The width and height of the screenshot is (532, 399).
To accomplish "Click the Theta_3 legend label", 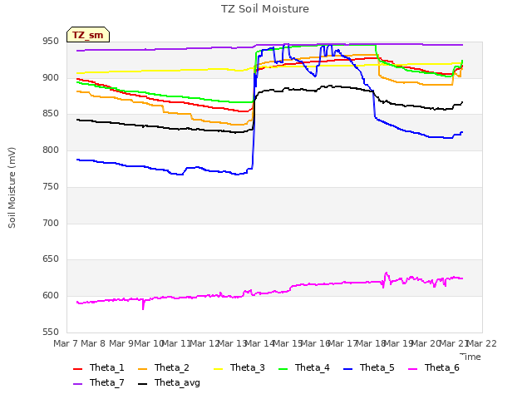I will [x=248, y=367].
